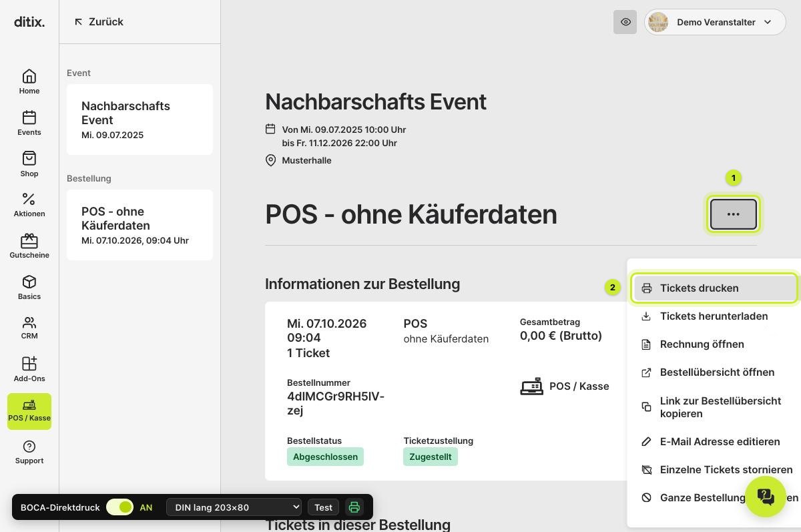Viewport: 801px width, 532px height.
Task: Click green printer icon in BOCA bar
Action: point(354,507)
